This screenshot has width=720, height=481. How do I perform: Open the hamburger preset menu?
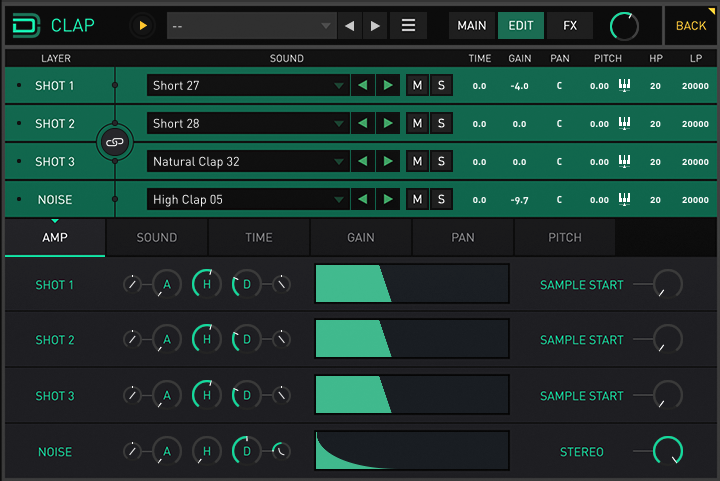point(408,25)
